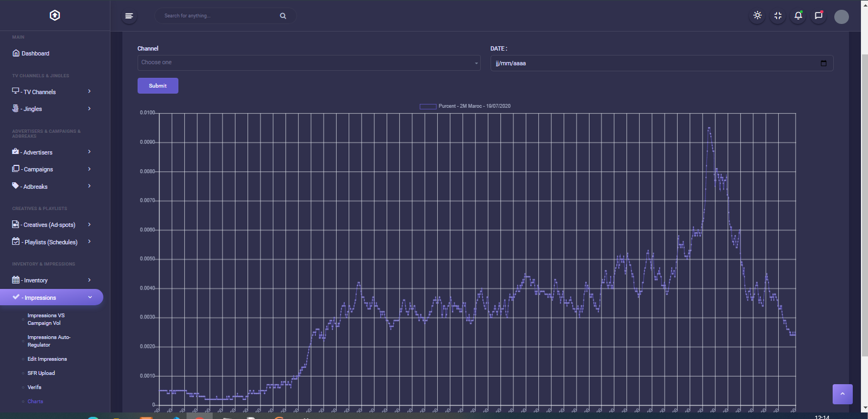Open the date picker calendar icon
Screen dimensions: 868x419
pos(823,63)
